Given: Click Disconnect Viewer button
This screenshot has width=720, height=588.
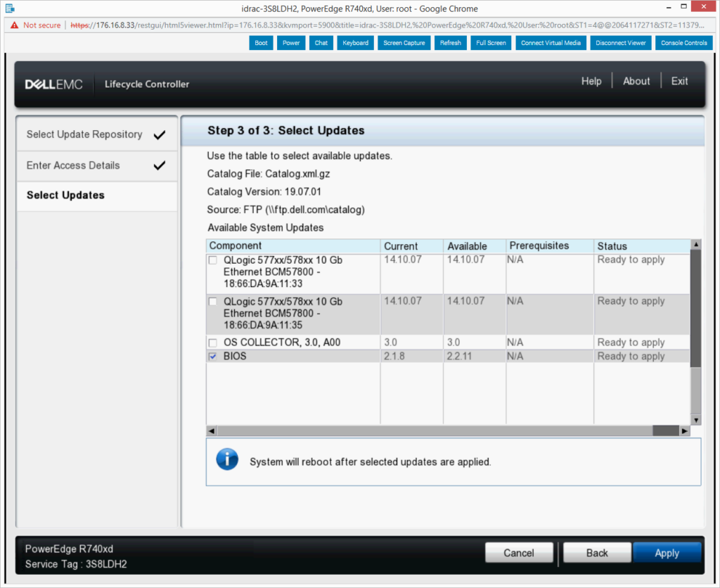Looking at the screenshot, I should [x=621, y=43].
